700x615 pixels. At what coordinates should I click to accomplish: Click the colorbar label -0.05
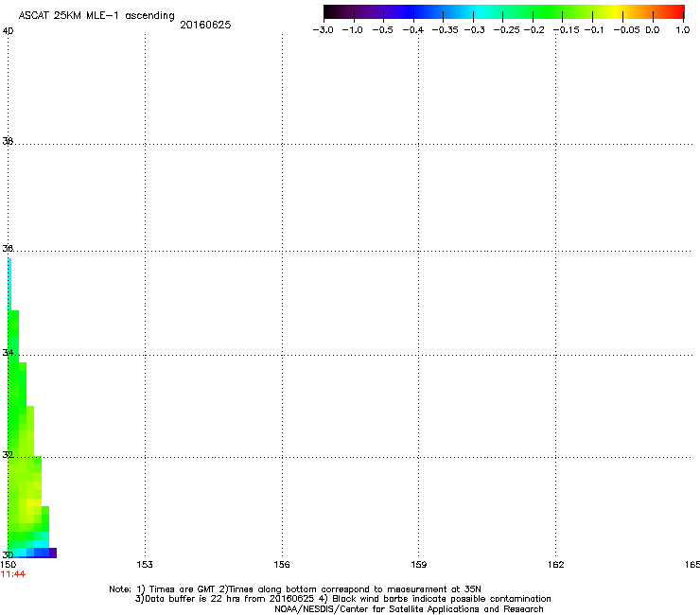click(x=626, y=30)
